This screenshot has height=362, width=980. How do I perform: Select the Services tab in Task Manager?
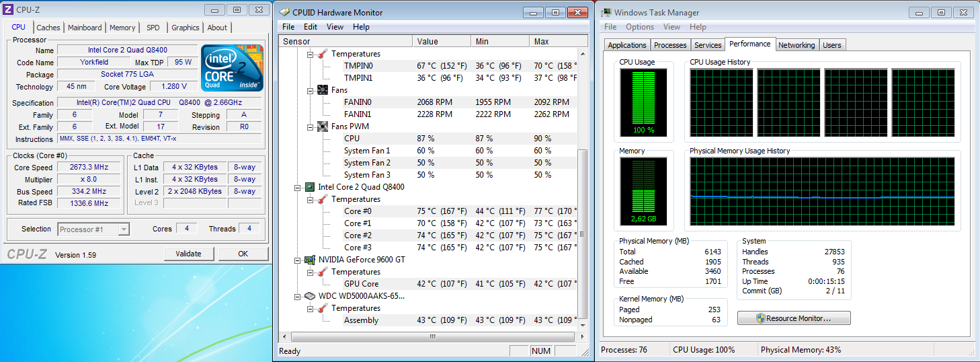708,45
